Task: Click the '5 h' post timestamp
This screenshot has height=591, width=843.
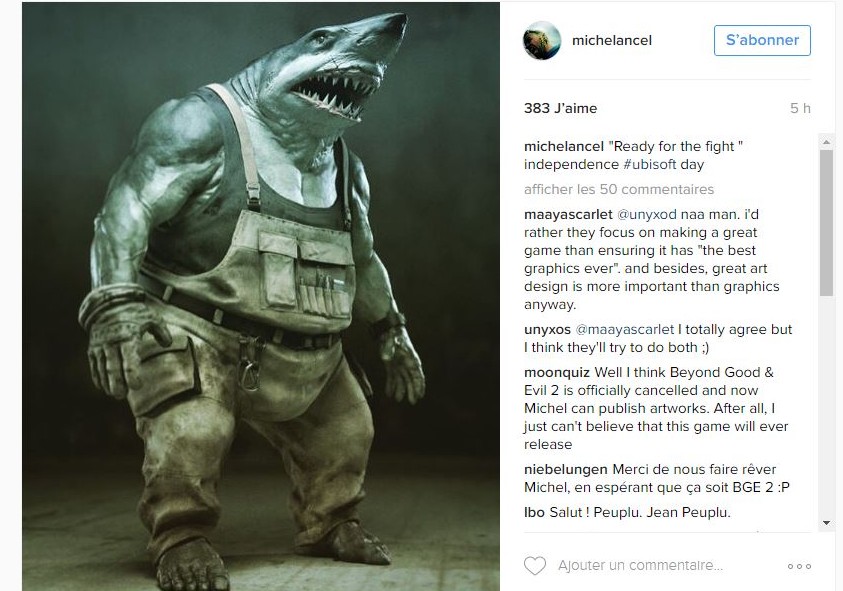Action: click(x=800, y=109)
